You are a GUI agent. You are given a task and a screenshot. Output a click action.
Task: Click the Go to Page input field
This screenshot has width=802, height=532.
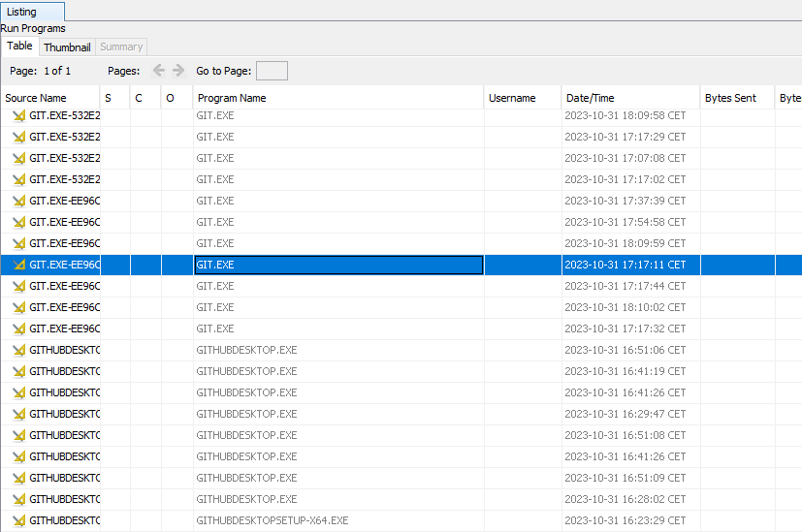(x=272, y=71)
